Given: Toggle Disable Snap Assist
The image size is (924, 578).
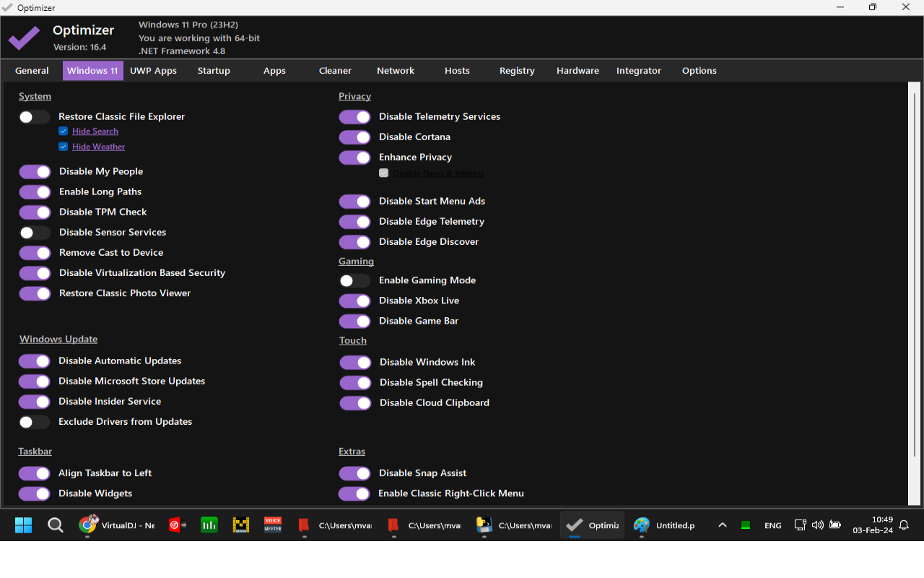Looking at the screenshot, I should (x=354, y=473).
